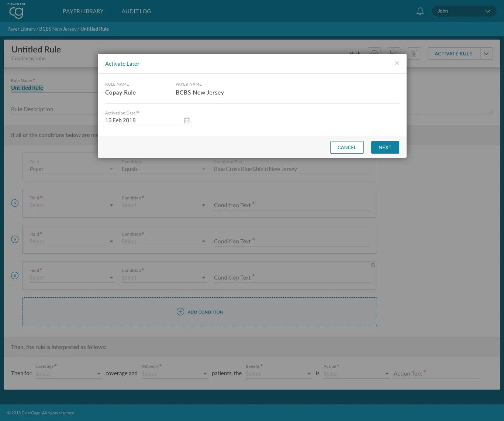Click the save rule floppy icon
Image resolution: width=504 pixels, height=421 pixels.
click(414, 54)
